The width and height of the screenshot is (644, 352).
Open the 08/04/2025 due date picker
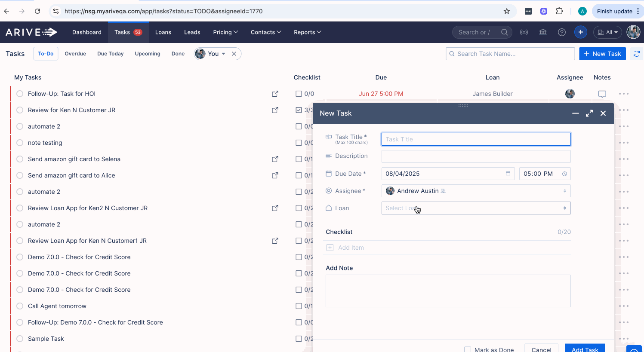(448, 174)
